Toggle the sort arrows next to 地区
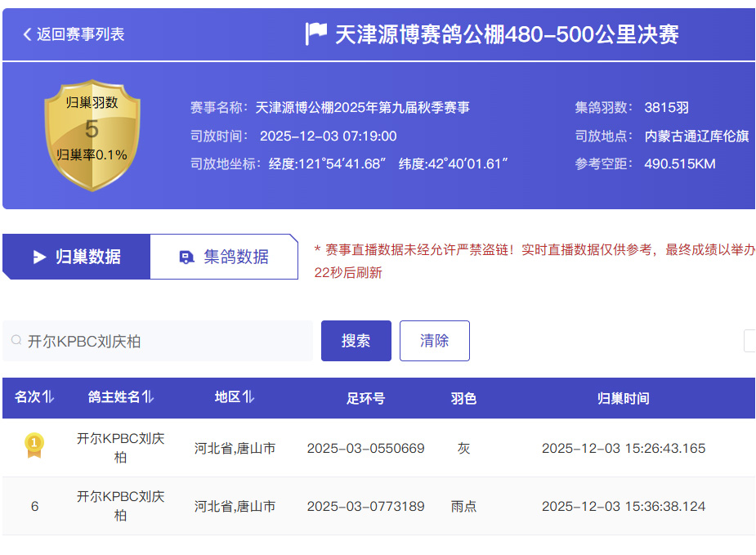756x555 pixels. pyautogui.click(x=248, y=397)
